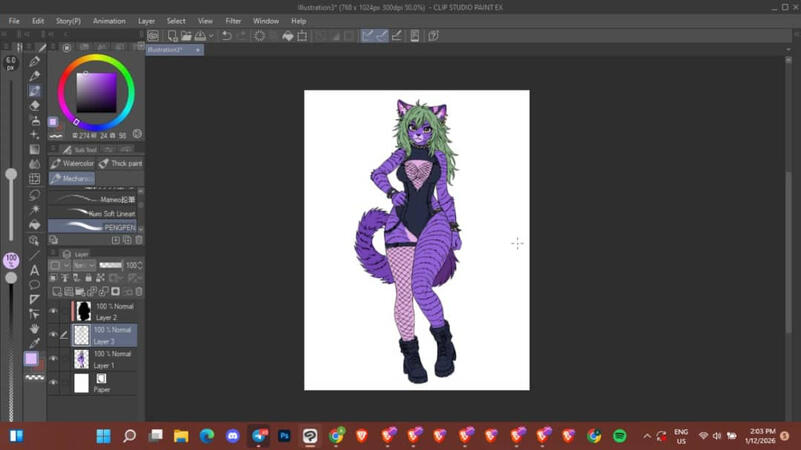Click the Open file folder icon
801x450 pixels.
point(186,36)
